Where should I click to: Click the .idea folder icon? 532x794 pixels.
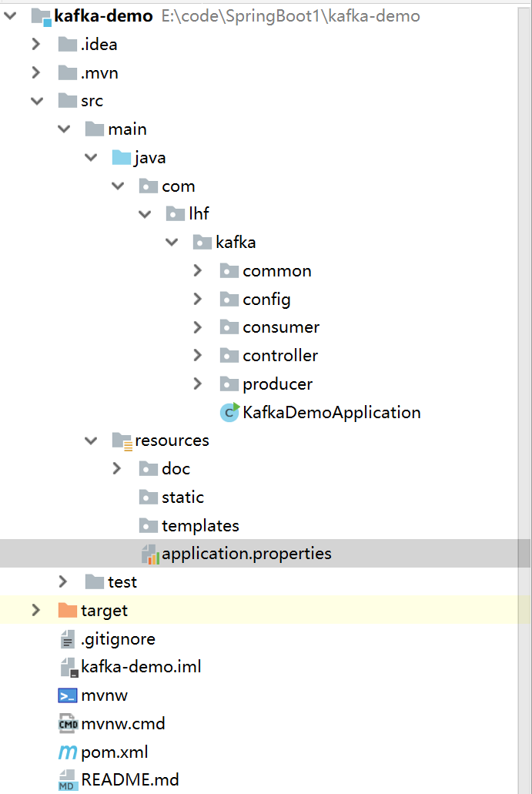[67, 45]
